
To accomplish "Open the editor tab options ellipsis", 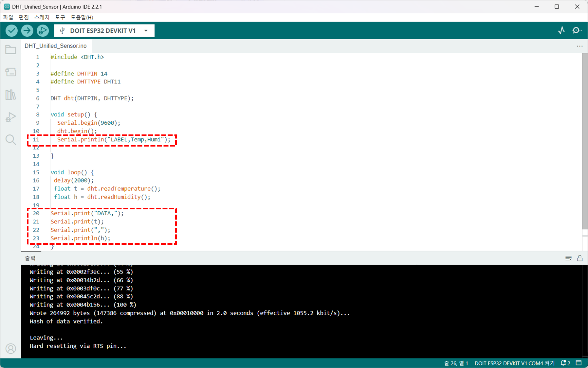I will coord(580,46).
